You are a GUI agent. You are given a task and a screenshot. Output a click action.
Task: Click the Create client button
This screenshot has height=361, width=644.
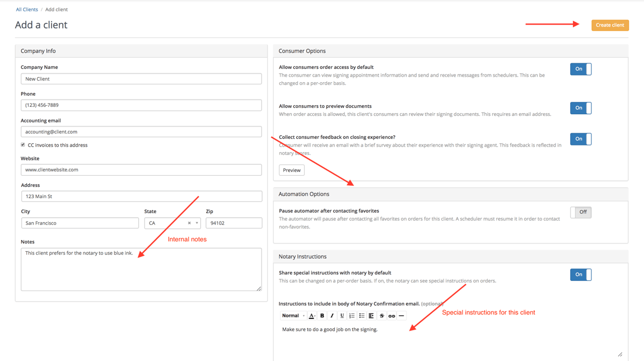(x=610, y=25)
